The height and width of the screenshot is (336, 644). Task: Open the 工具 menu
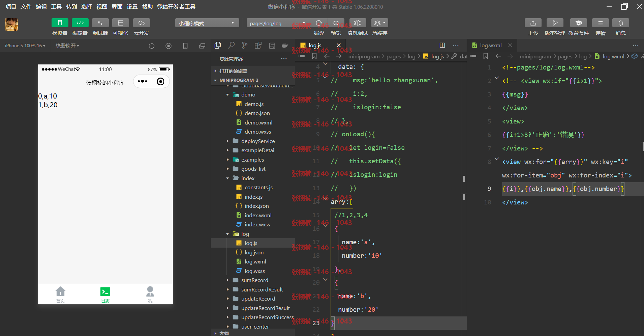tap(56, 6)
